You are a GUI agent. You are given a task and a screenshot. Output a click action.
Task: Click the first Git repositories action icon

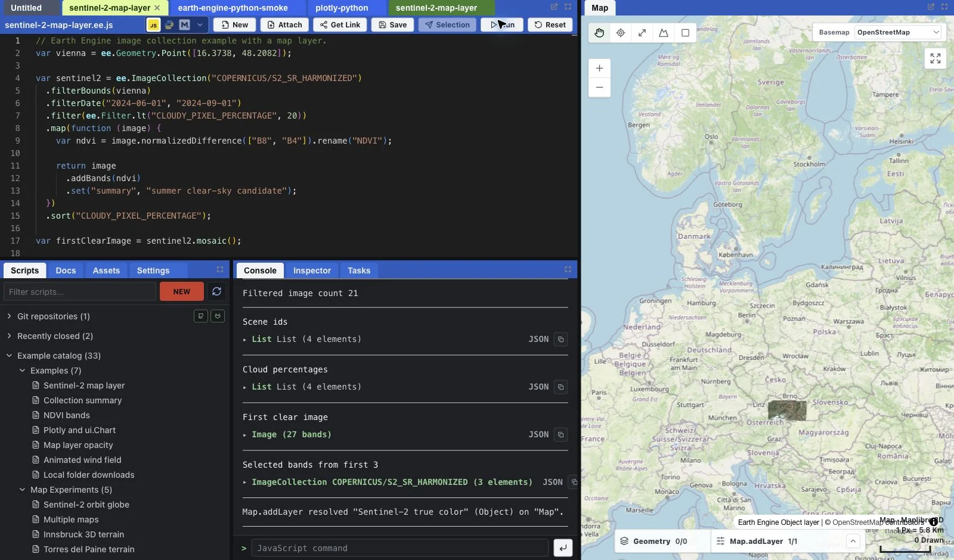pyautogui.click(x=201, y=316)
